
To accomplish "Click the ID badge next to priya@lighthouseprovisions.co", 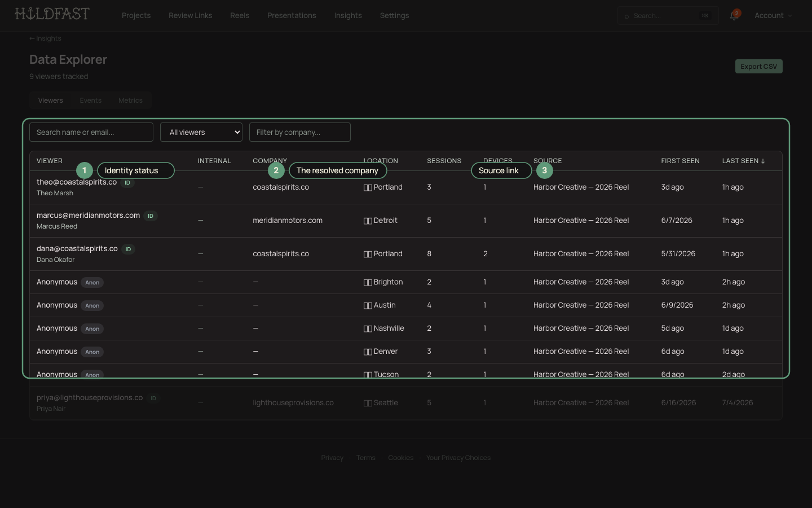I will click(x=153, y=398).
